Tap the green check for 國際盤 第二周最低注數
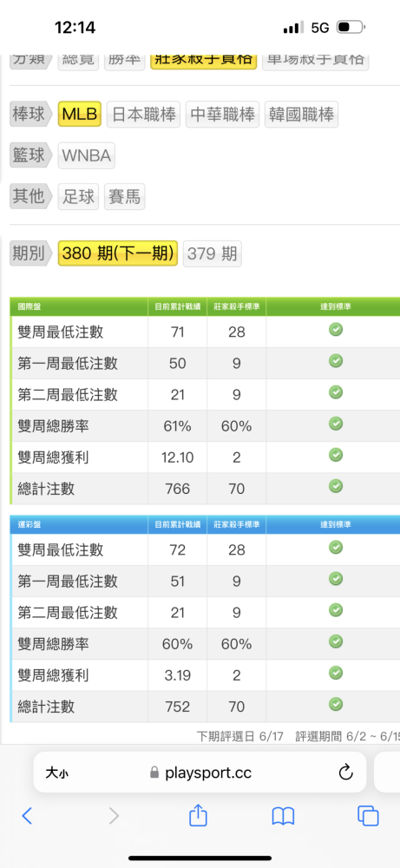 click(335, 392)
